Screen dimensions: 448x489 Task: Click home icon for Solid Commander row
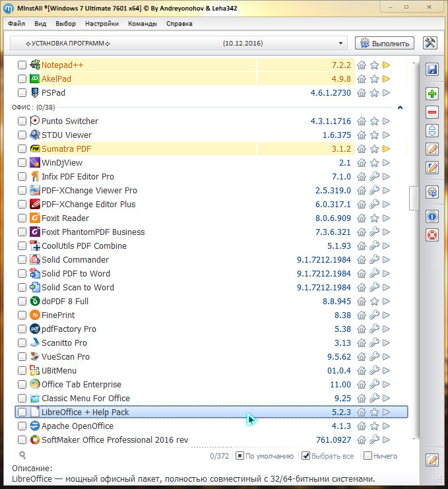point(362,259)
